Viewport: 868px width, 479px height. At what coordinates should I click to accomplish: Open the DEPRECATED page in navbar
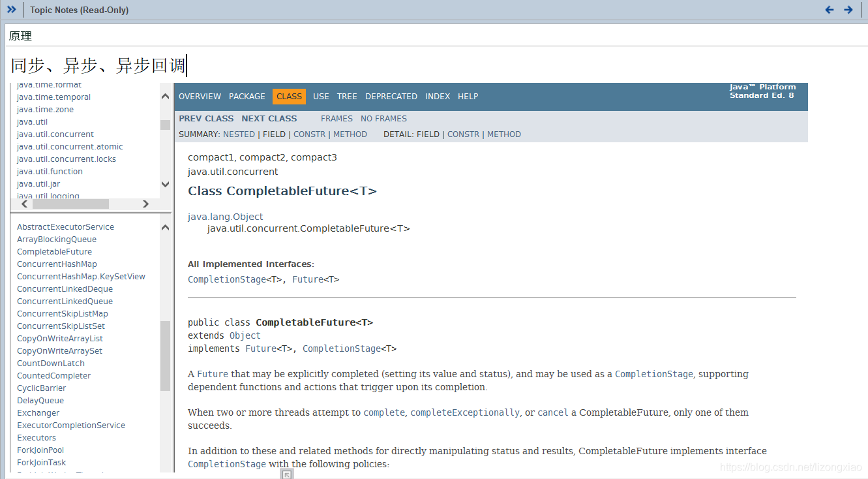pyautogui.click(x=391, y=96)
